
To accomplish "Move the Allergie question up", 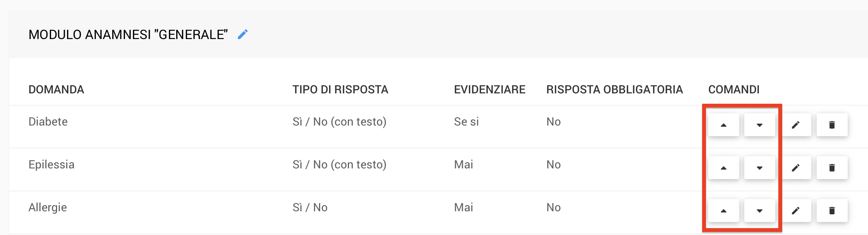I will point(724,211).
